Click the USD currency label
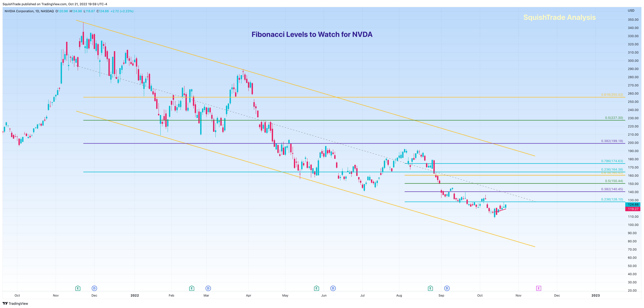 pos(631,11)
